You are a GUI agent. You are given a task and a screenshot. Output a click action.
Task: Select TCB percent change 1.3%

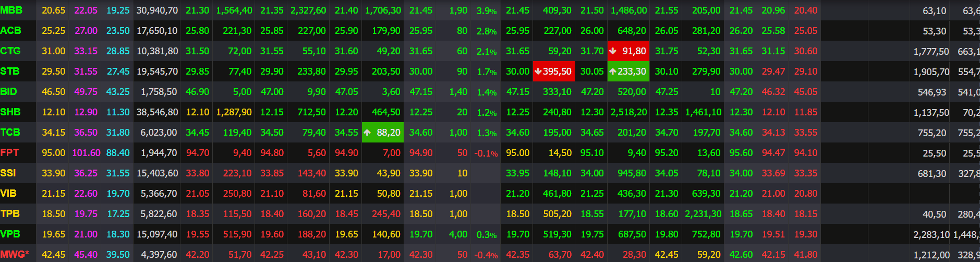(487, 133)
